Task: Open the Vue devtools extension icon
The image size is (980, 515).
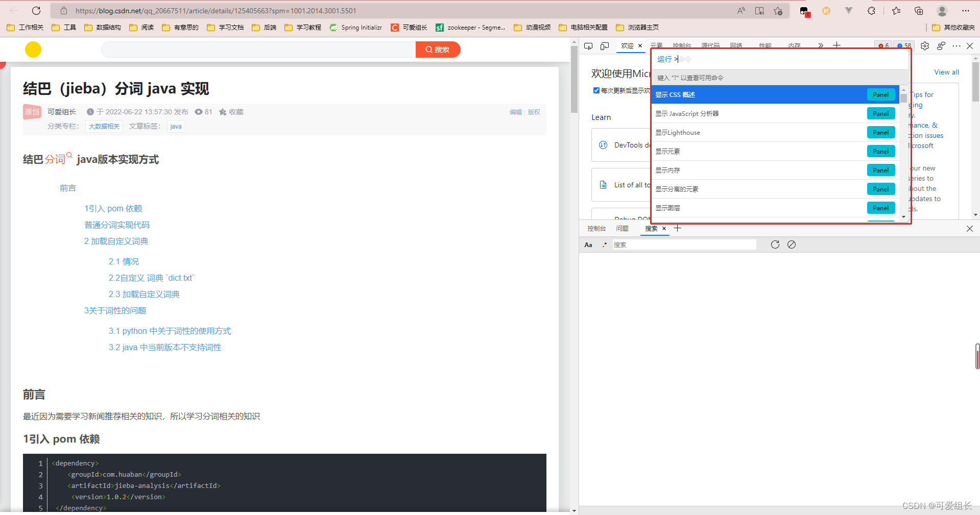Action: [849, 10]
